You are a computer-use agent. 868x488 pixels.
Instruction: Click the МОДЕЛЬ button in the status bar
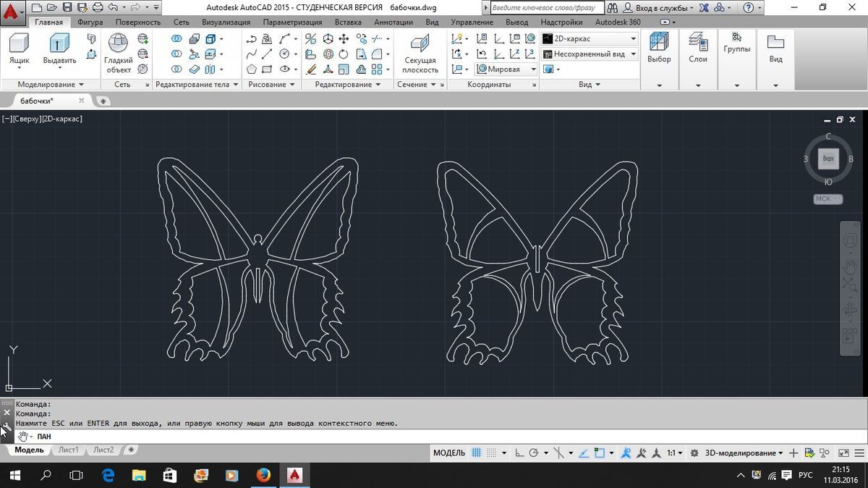tap(448, 453)
